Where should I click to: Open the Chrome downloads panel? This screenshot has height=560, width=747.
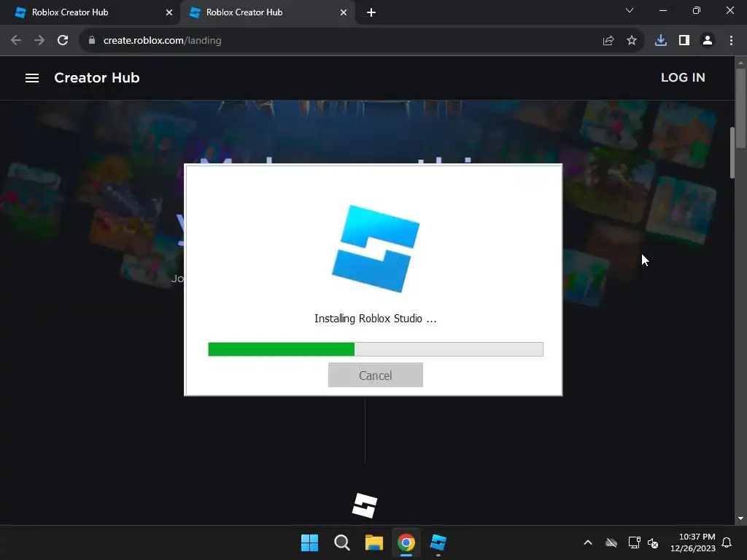tap(660, 41)
